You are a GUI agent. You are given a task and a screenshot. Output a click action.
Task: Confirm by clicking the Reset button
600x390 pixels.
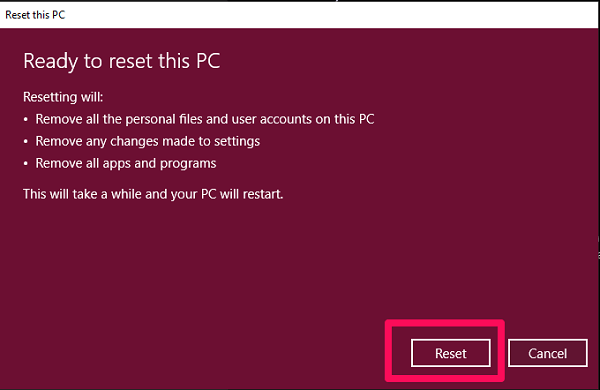pyautogui.click(x=450, y=353)
